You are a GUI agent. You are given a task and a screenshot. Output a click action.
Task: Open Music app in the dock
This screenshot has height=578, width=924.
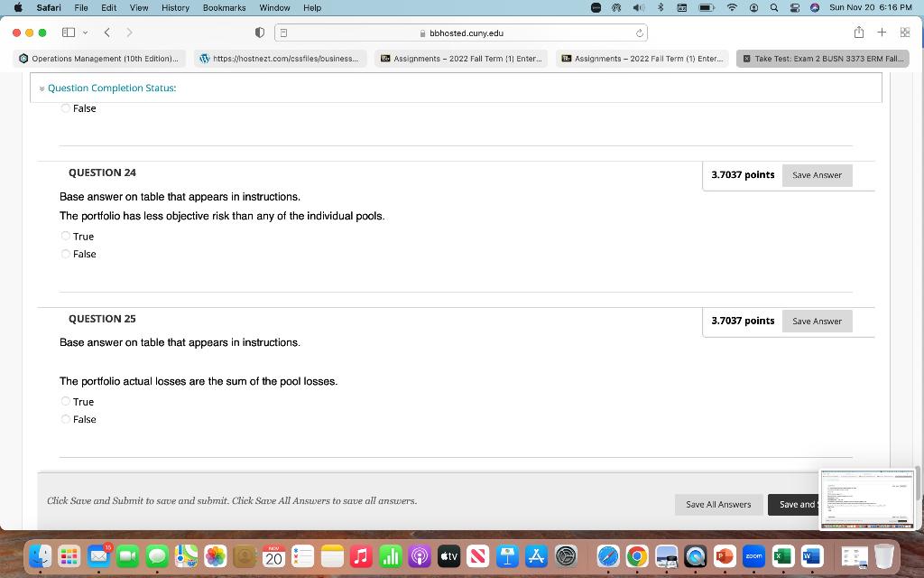(x=361, y=556)
